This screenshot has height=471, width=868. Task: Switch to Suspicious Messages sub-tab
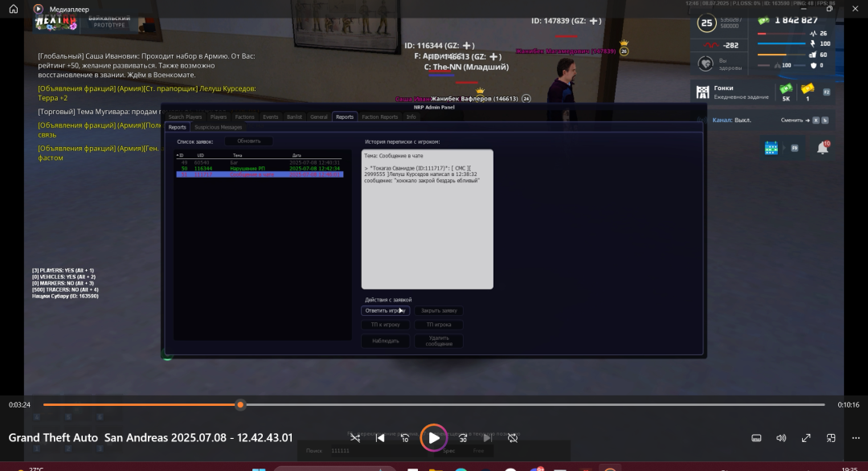click(x=218, y=127)
